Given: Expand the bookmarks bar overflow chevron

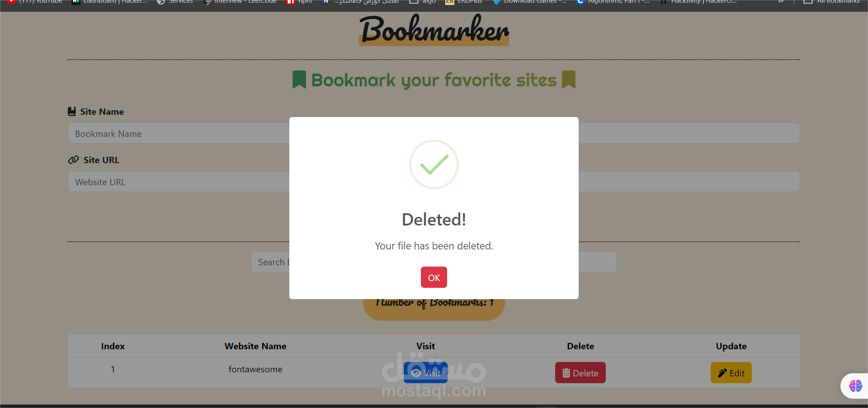Looking at the screenshot, I should pyautogui.click(x=781, y=2).
